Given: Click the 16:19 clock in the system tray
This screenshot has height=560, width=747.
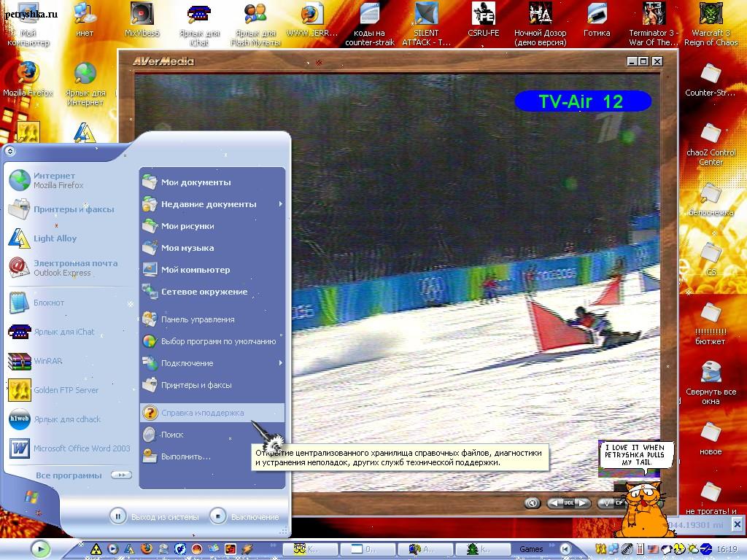Looking at the screenshot, I should pos(727,549).
